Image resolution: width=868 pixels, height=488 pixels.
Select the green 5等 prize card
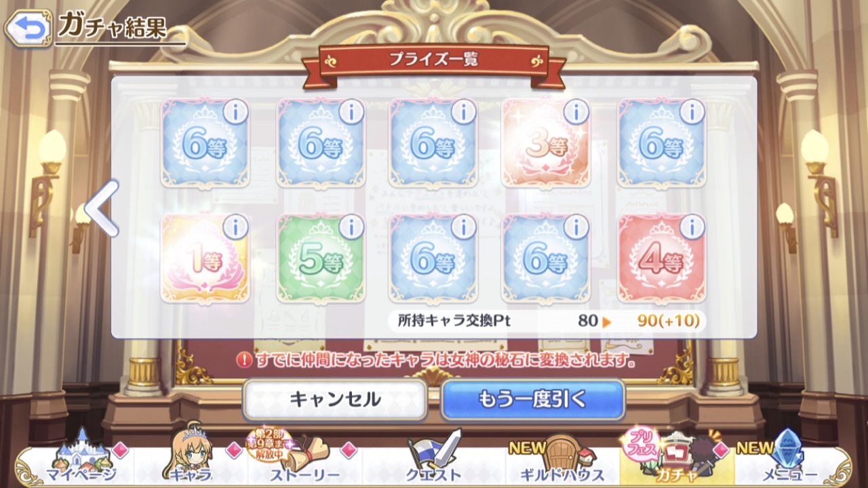point(321,259)
